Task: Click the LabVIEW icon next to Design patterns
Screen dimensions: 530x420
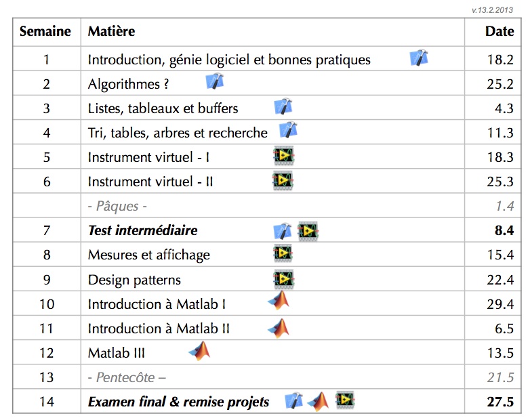Action: [283, 278]
